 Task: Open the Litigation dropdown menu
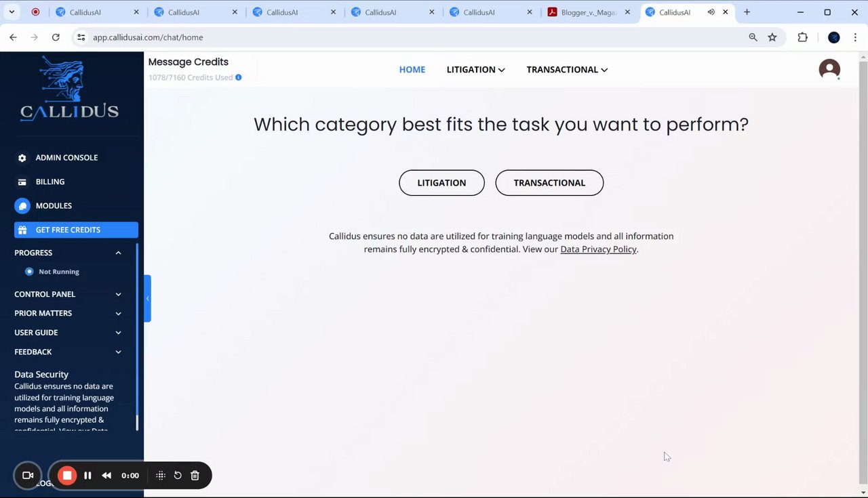point(475,70)
